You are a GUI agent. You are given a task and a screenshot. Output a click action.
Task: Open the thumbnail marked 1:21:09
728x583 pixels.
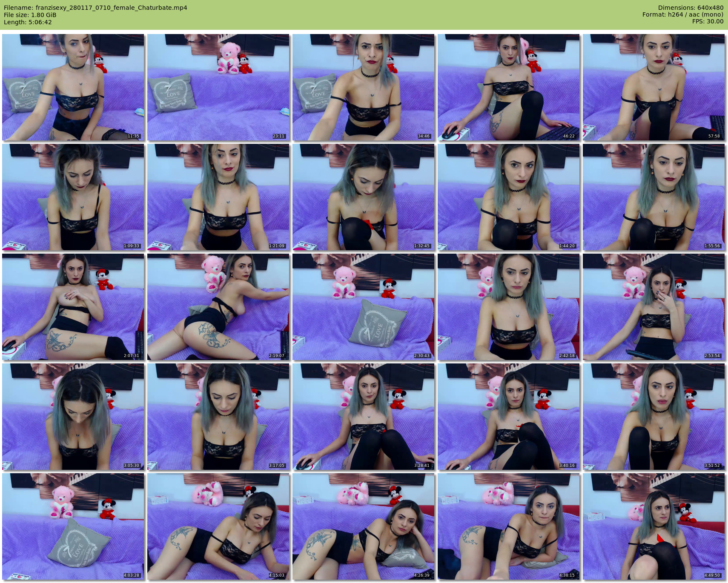(x=218, y=197)
